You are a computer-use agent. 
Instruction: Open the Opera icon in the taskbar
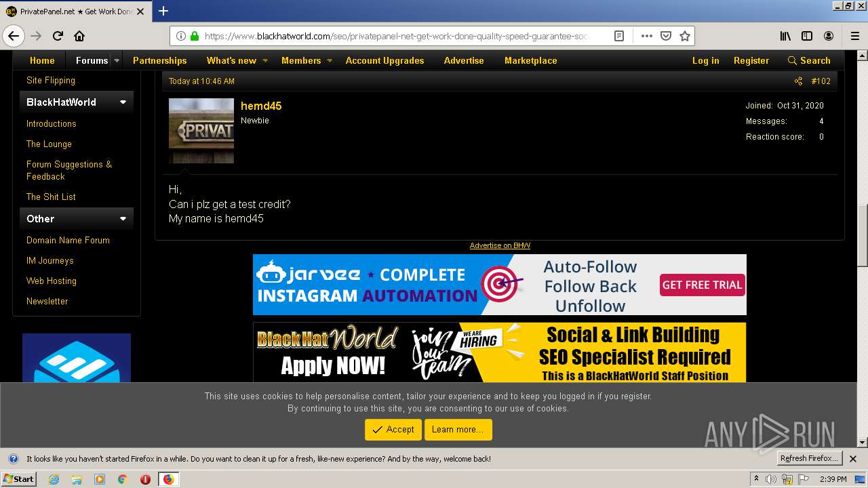tap(145, 479)
